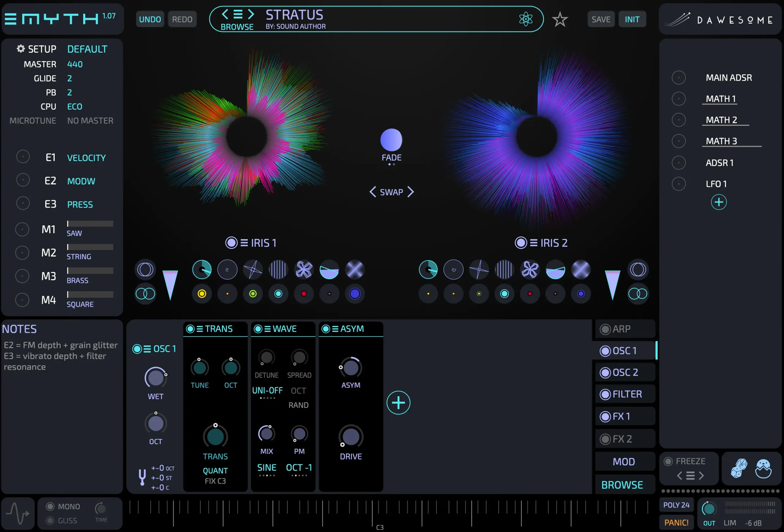This screenshot has height=532, width=784.
Task: Select the blurred X transformer in Iris 1
Action: point(355,270)
